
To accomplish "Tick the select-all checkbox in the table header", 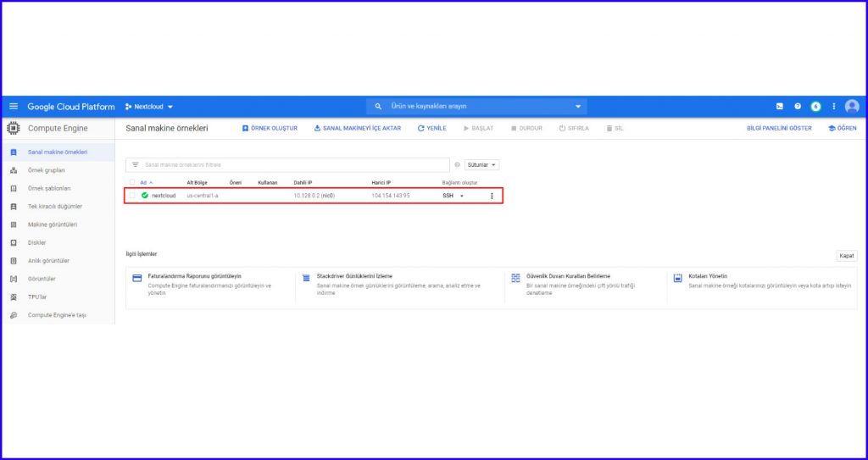I will [x=132, y=182].
